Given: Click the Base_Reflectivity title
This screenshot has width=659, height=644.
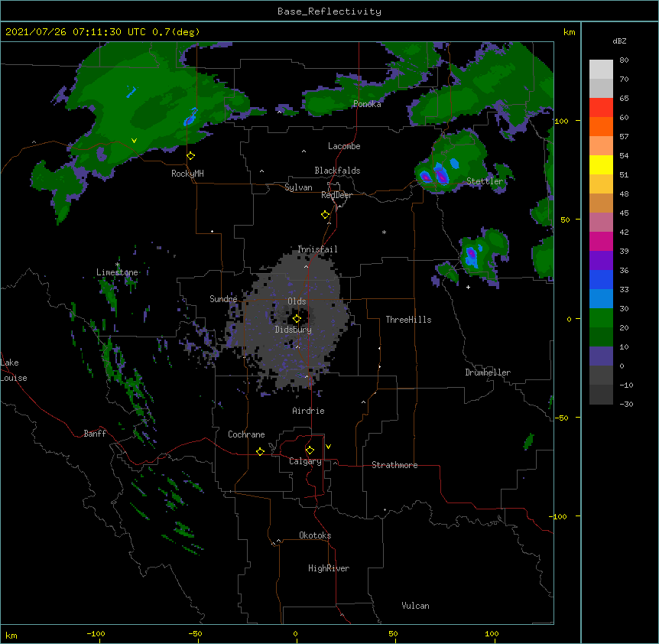Looking at the screenshot, I should pyautogui.click(x=329, y=11).
